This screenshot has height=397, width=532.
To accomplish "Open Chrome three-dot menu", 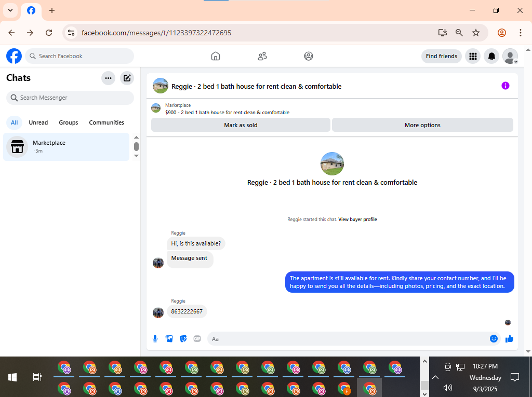I will [521, 33].
